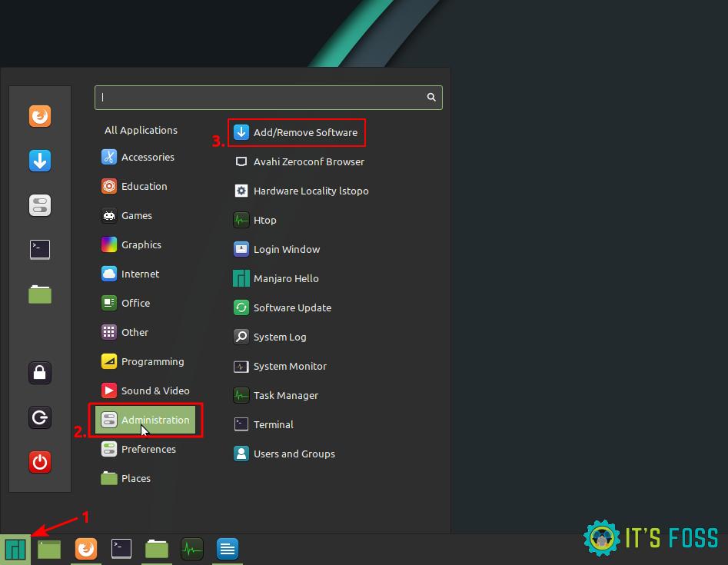Launch Manjaro Hello
Screen dimensions: 728x565
(x=286, y=278)
